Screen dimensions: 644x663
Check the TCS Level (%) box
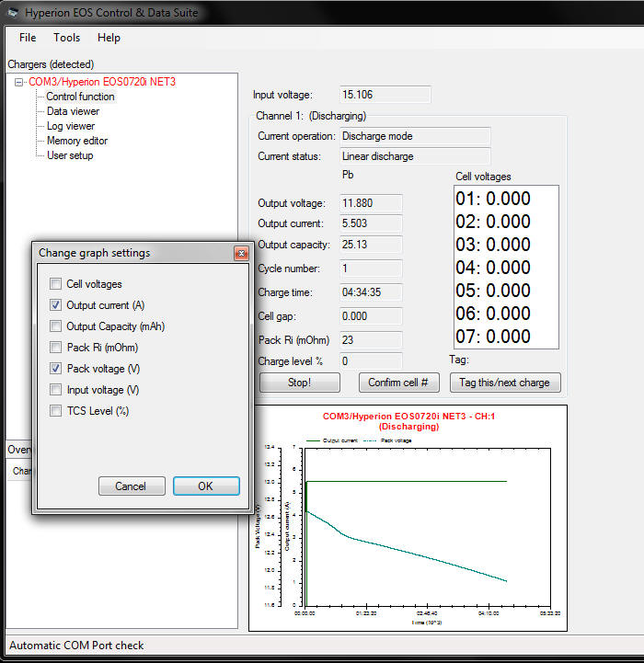(x=56, y=411)
